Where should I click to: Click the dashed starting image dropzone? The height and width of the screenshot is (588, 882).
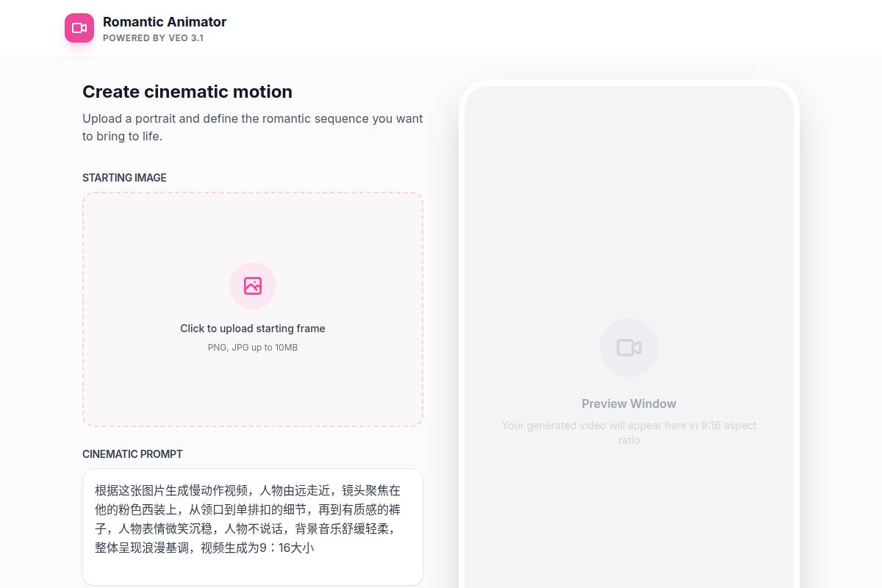(253, 309)
